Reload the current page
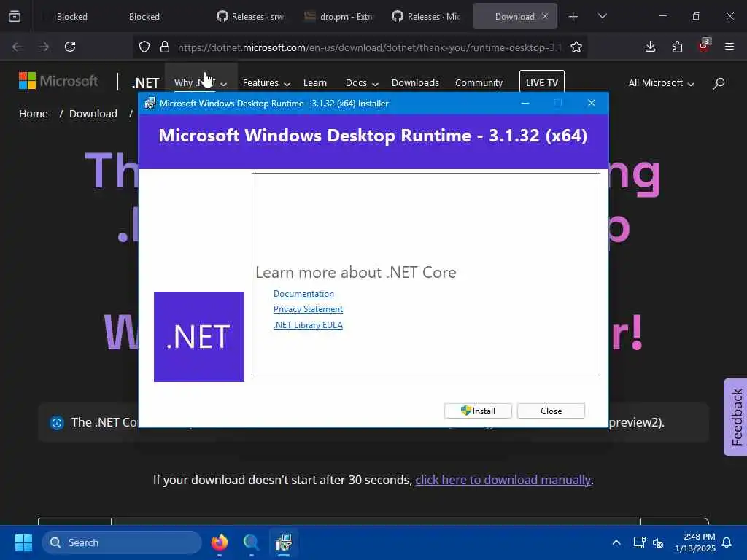The image size is (747, 560). (70, 47)
